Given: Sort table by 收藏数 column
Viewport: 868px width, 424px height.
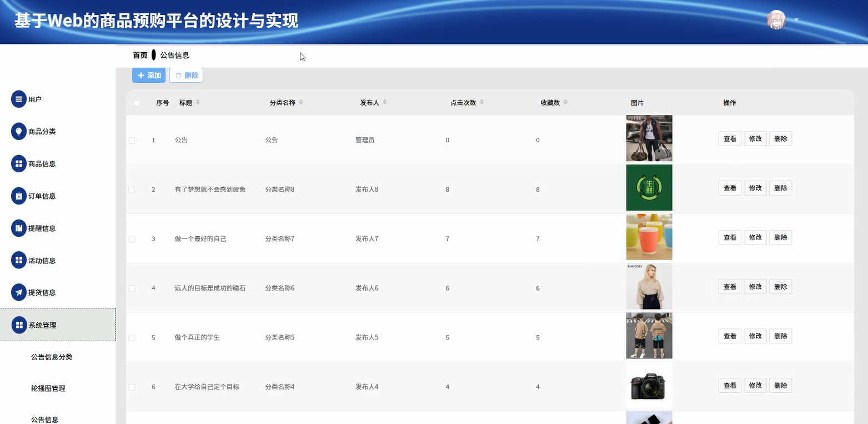Looking at the screenshot, I should click(565, 103).
